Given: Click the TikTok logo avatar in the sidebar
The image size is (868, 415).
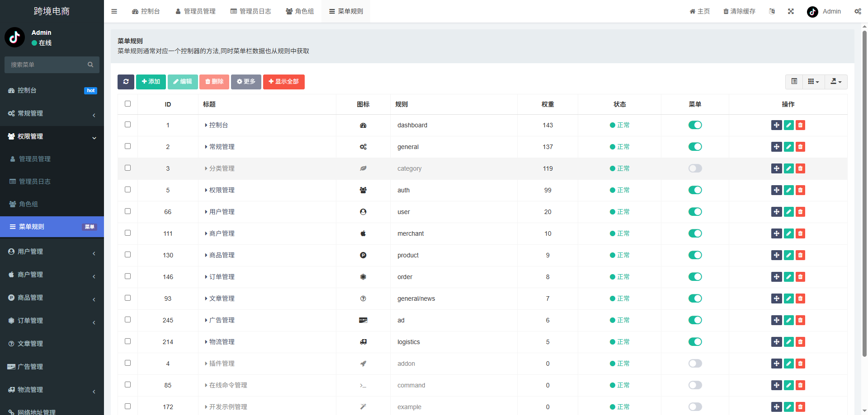Looking at the screenshot, I should 14,37.
